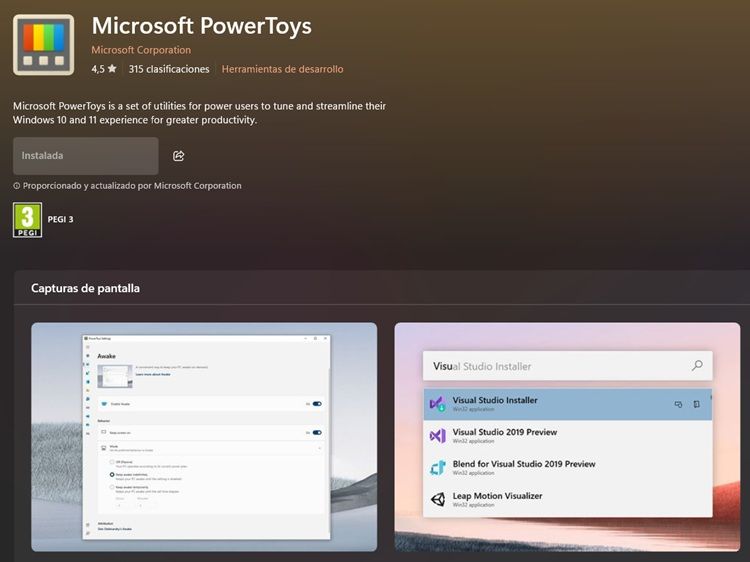
Task: Select the Leap Motion Visualizer result
Action: pos(568,499)
